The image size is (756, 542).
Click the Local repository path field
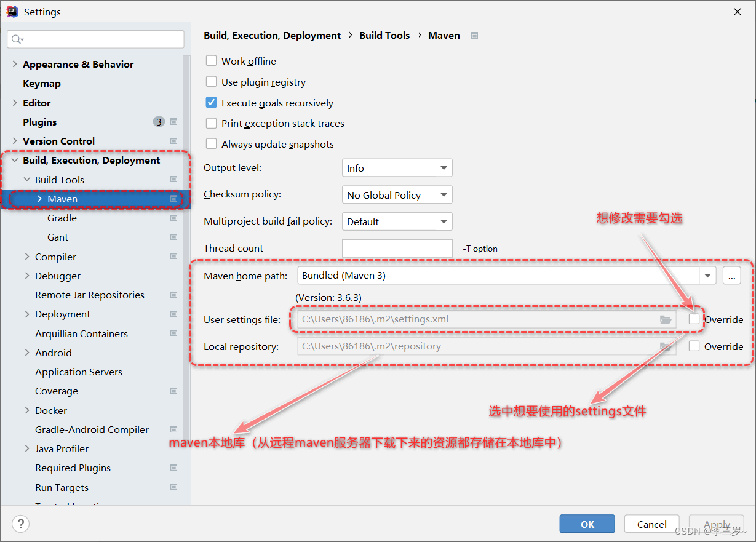pos(487,346)
